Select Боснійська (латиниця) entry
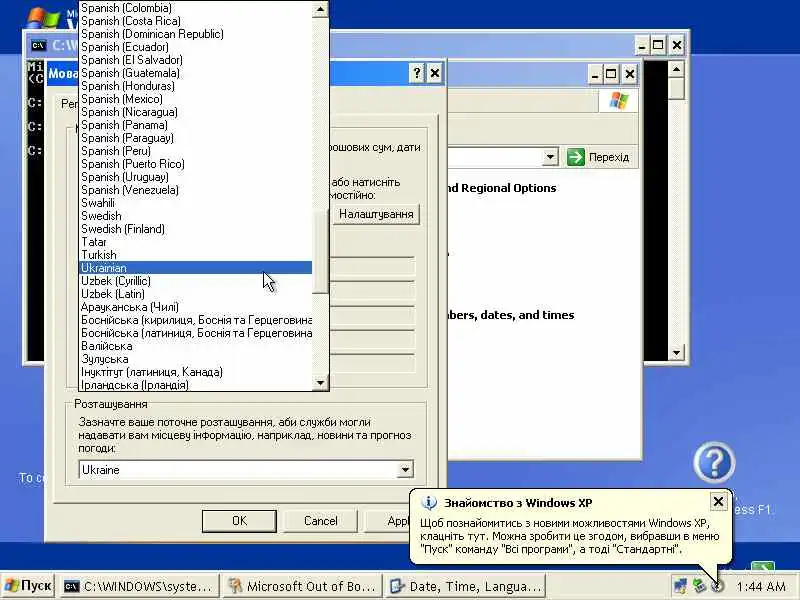Image resolution: width=800 pixels, height=600 pixels. coord(196,333)
